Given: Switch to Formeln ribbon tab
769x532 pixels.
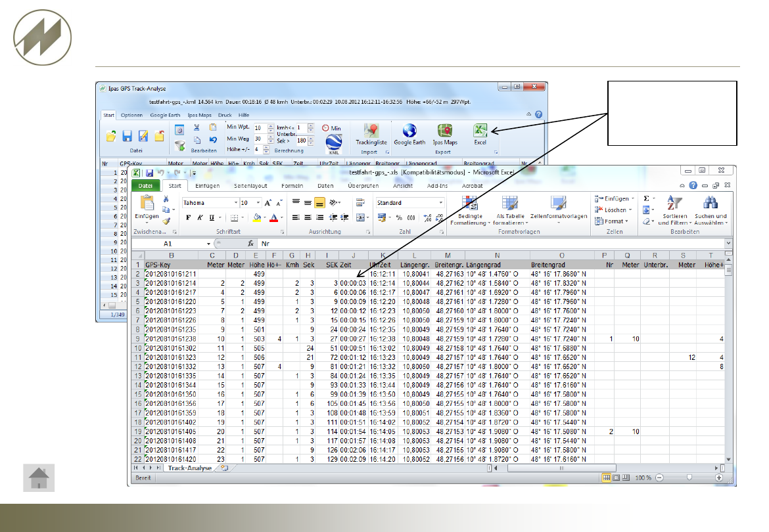Looking at the screenshot, I should click(292, 186).
